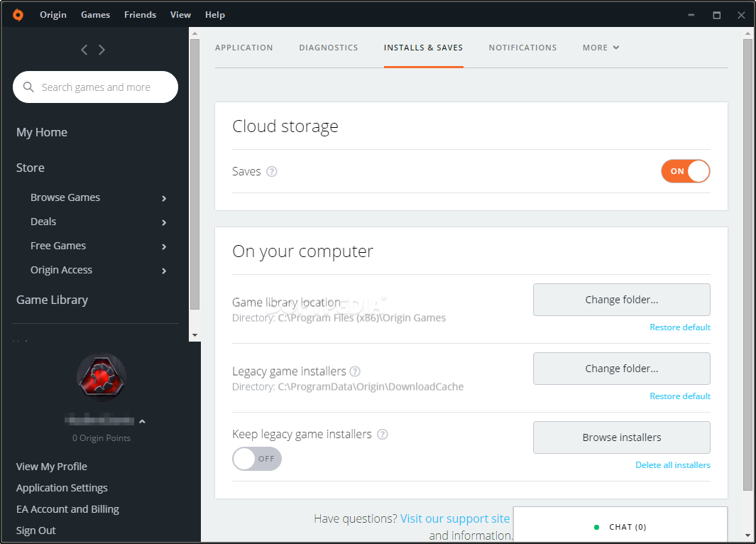Click the sidebar scrollbar down arrow
Viewport: 756px width, 544px height.
[195, 335]
